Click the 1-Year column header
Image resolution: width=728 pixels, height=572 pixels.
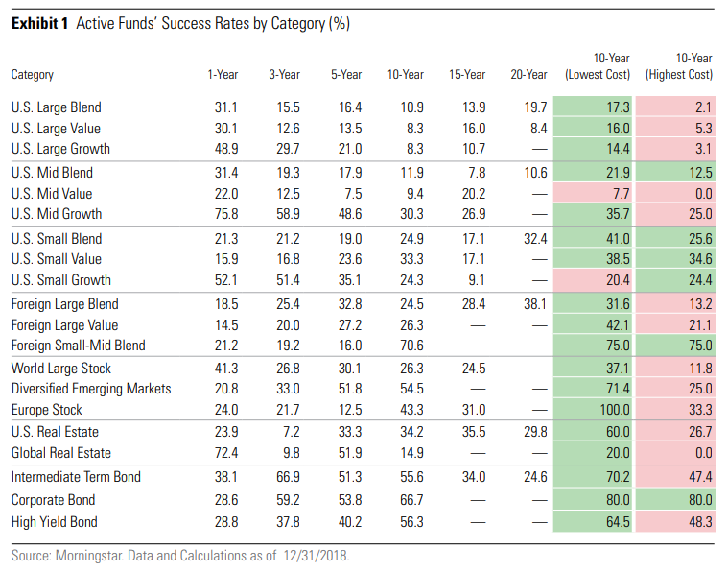click(x=223, y=75)
